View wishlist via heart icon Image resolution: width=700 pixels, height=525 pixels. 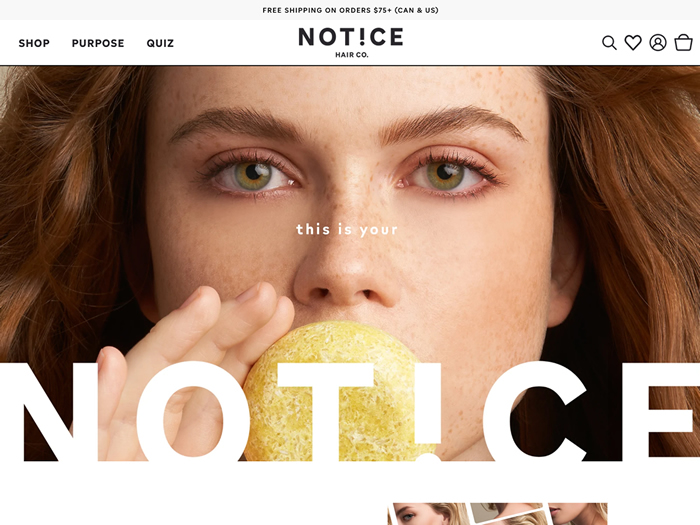pos(633,43)
